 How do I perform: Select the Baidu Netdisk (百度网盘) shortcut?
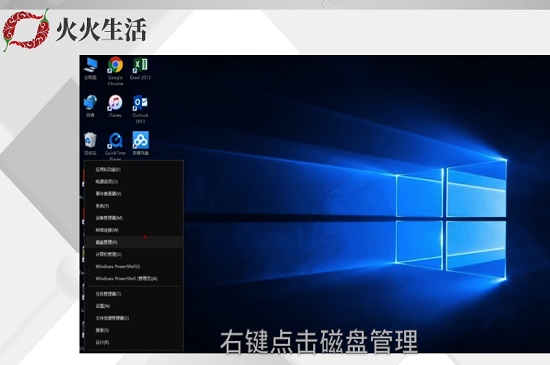[140, 144]
